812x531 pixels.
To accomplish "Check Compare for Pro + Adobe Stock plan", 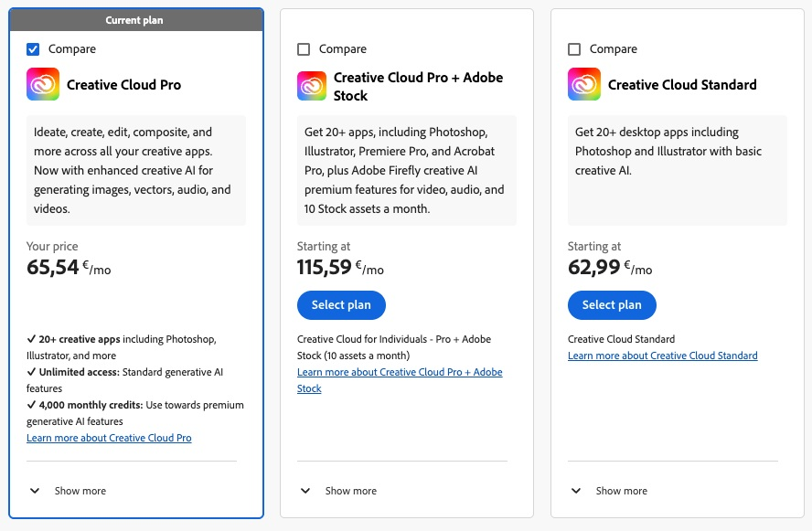I will pyautogui.click(x=304, y=49).
